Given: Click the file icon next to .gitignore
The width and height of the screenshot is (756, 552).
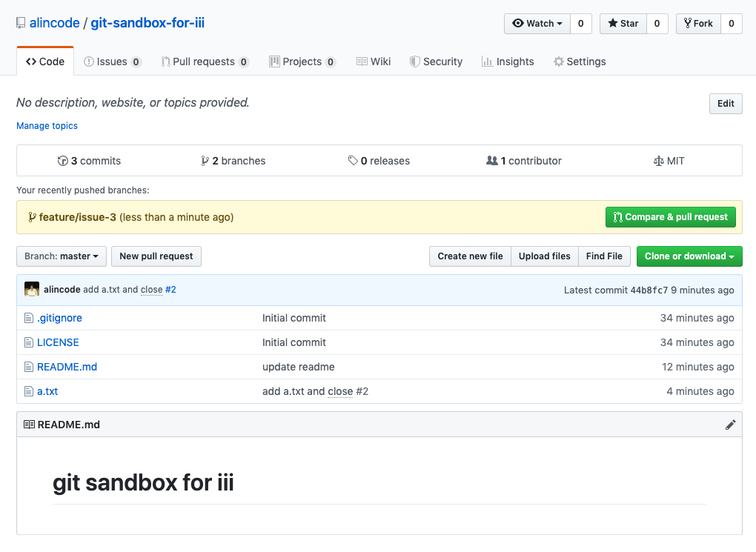Looking at the screenshot, I should coord(29,318).
